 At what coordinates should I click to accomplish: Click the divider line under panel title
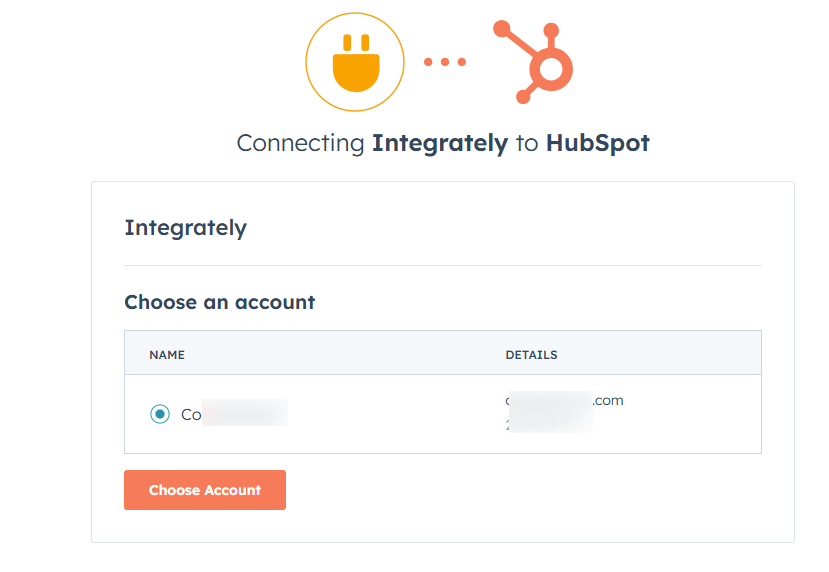click(442, 266)
